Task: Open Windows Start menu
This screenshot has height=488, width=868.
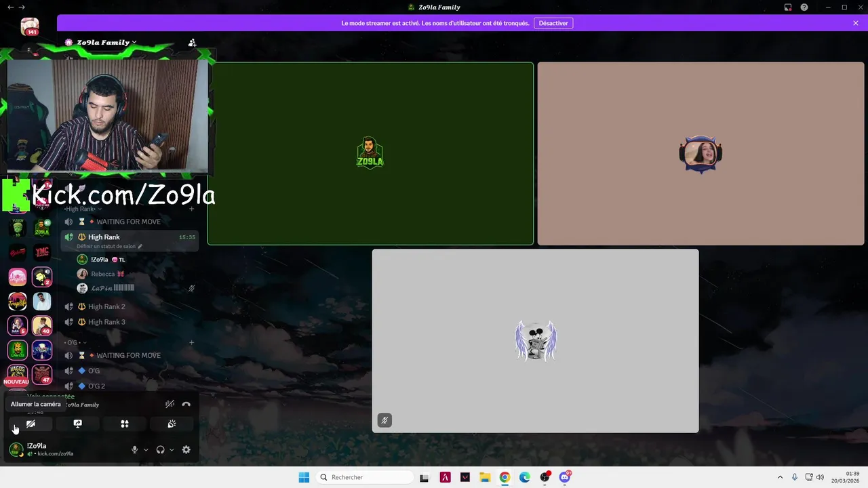Action: (304, 477)
